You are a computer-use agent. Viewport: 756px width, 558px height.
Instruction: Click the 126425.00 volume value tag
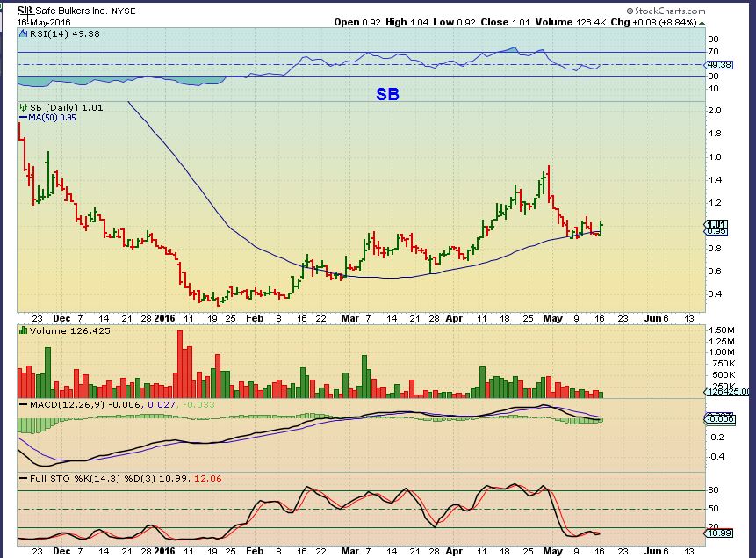click(x=728, y=391)
